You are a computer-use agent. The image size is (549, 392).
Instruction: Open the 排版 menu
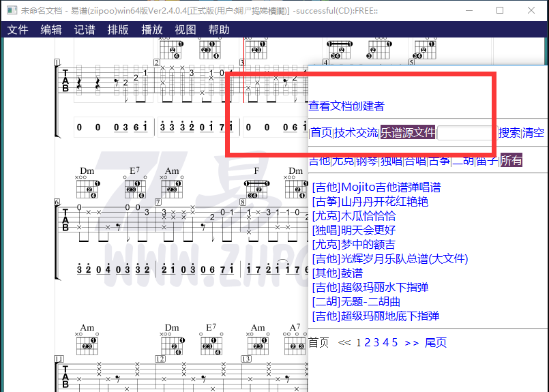(x=118, y=29)
